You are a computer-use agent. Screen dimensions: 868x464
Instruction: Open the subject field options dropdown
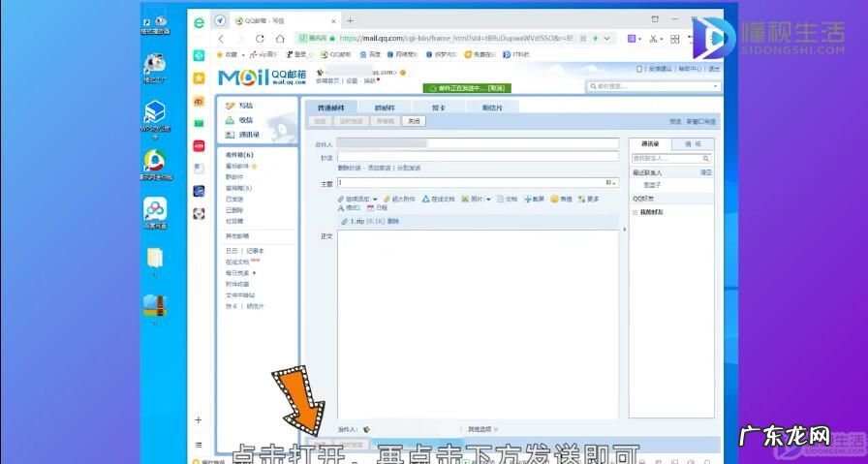[x=610, y=183]
